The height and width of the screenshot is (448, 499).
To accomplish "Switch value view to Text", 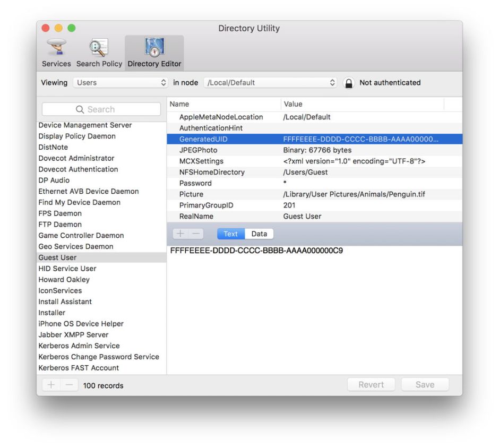I will pyautogui.click(x=230, y=234).
